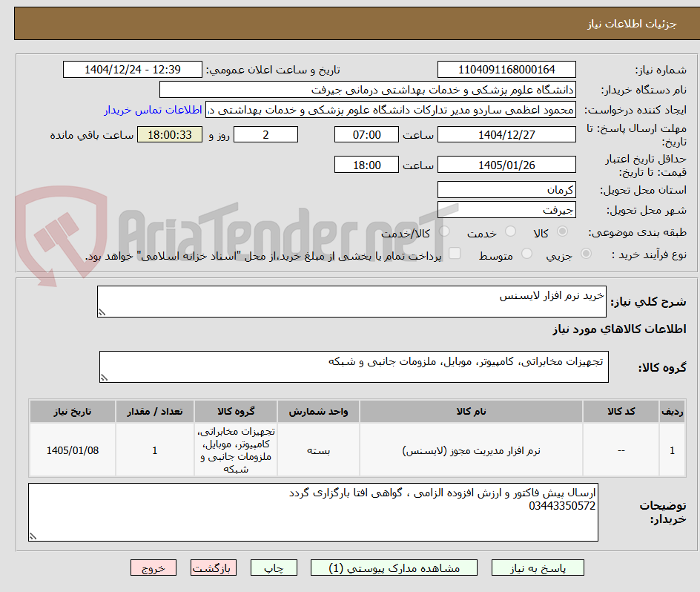Viewport: 700px width, 592px height.
Task: Toggle the Islamic treasury payment checkbox
Action: coord(455,253)
